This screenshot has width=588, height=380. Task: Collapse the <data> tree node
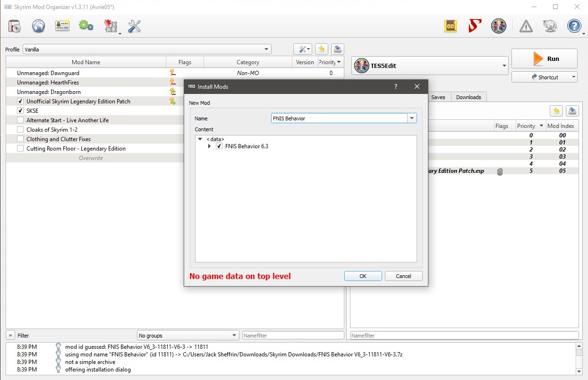coord(201,139)
